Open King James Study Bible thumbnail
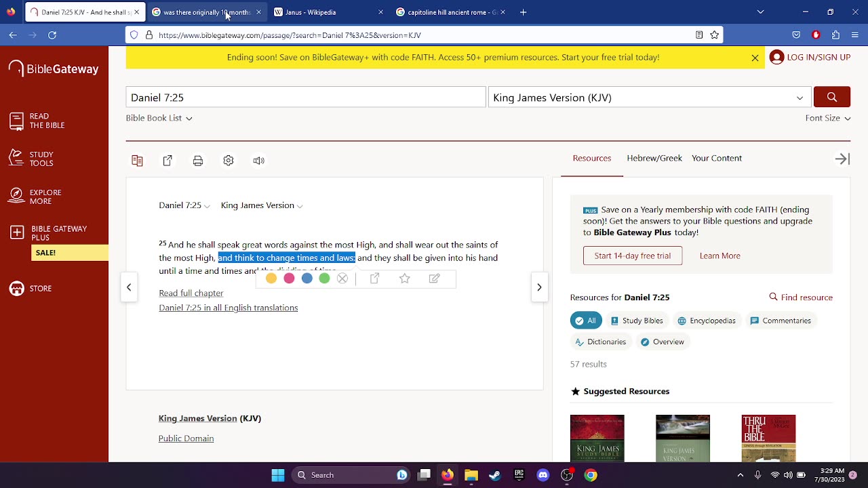 coord(597,439)
